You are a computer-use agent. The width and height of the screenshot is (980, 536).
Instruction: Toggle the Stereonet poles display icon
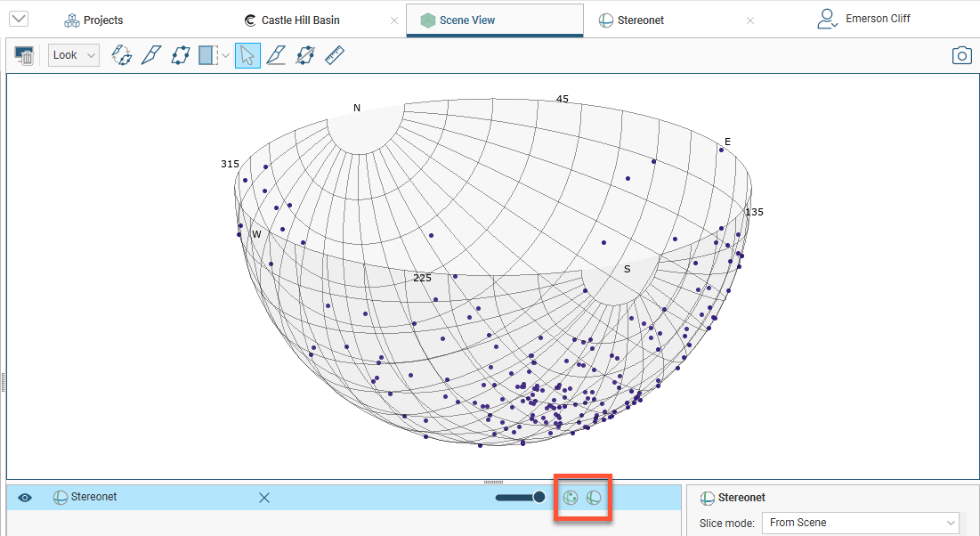(x=571, y=498)
